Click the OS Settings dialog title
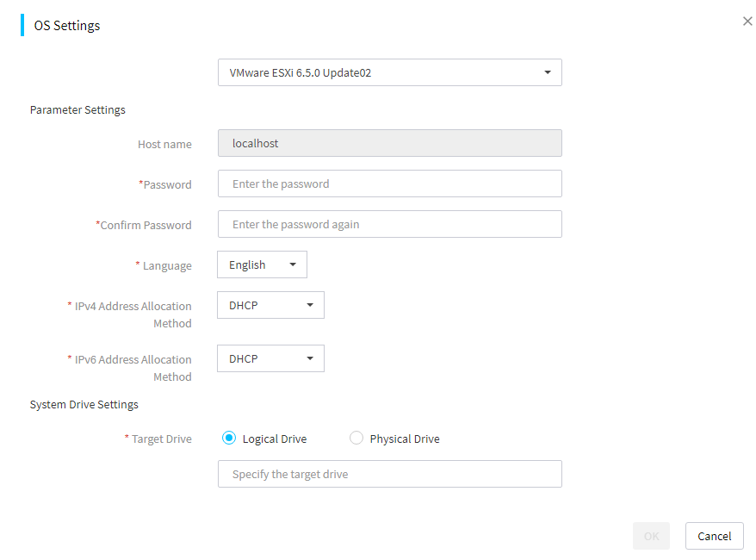This screenshot has width=756, height=560. (x=67, y=26)
